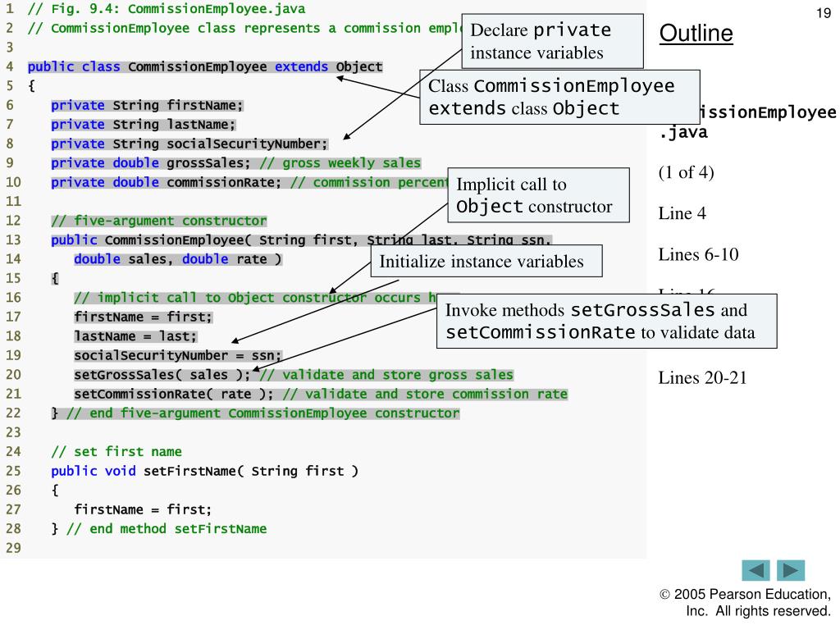Click the "Lines 6-10" outline entry
The width and height of the screenshot is (840, 630).
tap(699, 254)
